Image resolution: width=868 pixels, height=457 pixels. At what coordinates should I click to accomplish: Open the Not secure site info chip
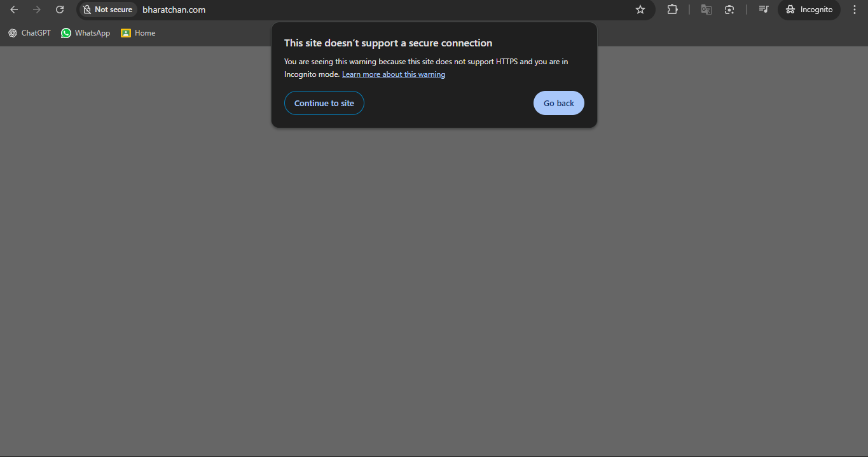(107, 10)
